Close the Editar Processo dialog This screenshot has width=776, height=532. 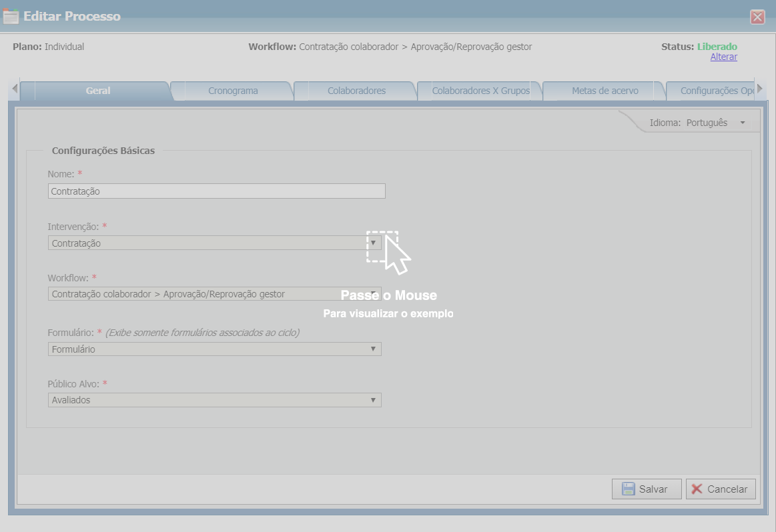[757, 17]
